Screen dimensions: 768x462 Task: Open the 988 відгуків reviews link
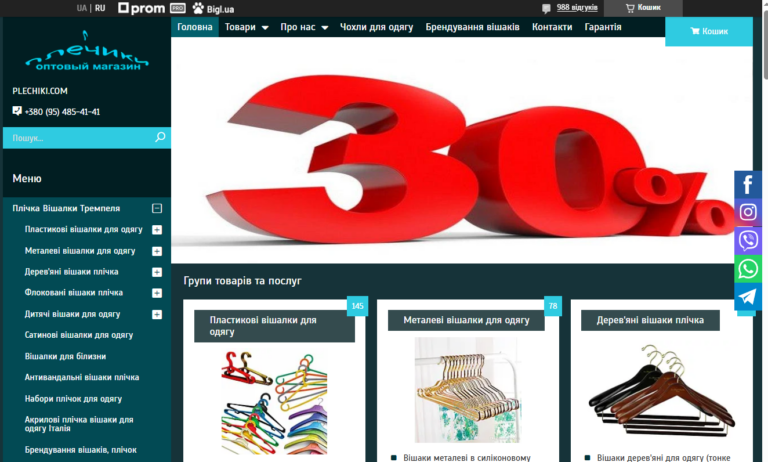coord(577,7)
